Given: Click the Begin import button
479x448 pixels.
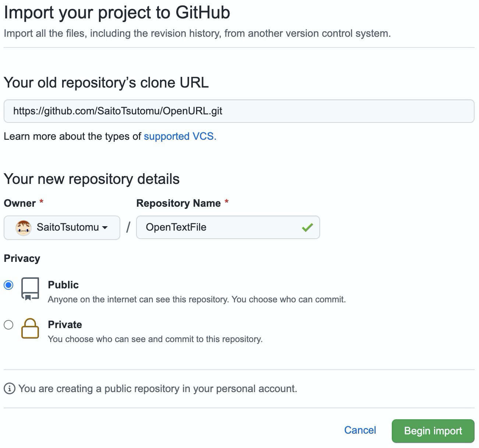Looking at the screenshot, I should click(433, 431).
